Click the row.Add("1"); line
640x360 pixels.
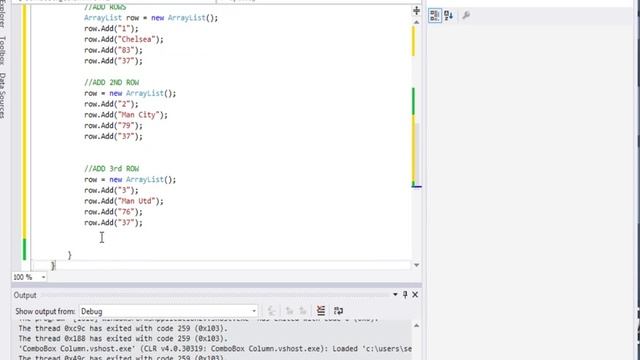(x=111, y=29)
